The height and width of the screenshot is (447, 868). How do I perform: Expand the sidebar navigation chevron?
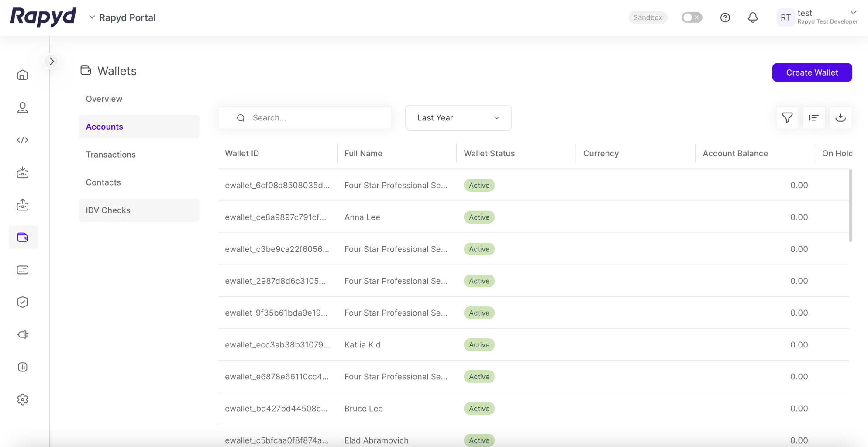tap(52, 62)
